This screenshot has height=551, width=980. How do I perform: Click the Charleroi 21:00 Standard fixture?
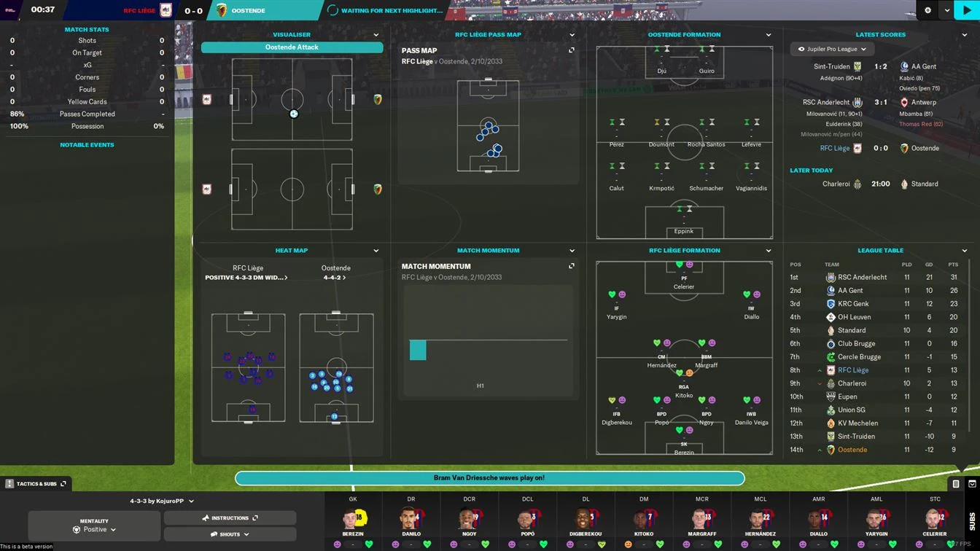click(880, 184)
